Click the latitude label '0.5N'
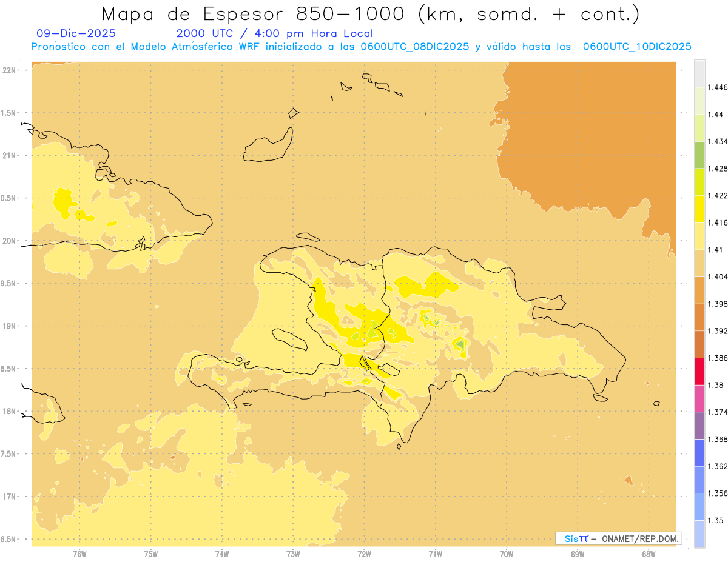Screen dimensions: 728x562 coord(8,198)
